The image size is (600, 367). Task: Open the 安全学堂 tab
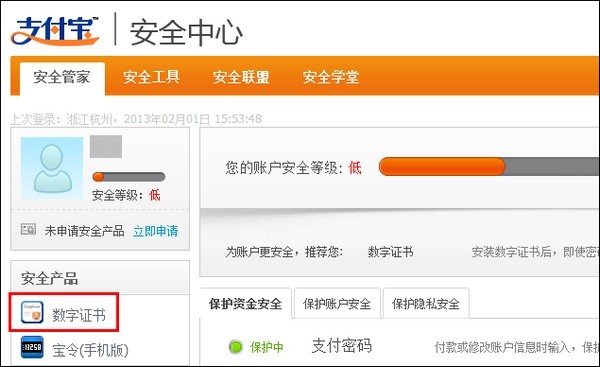(331, 77)
